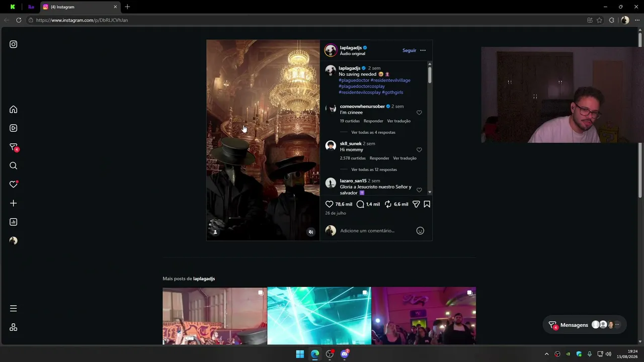Viewport: 644px width, 362px height.
Task: Unmute the video with the speaker icon
Action: click(311, 232)
